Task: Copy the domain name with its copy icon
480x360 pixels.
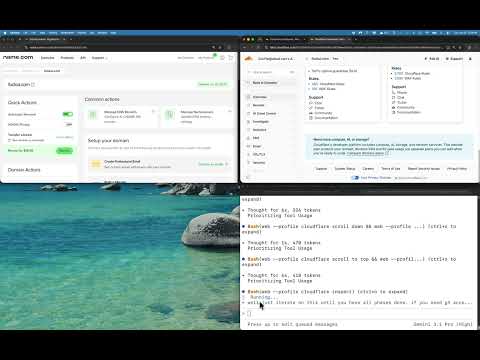Action: (33, 84)
